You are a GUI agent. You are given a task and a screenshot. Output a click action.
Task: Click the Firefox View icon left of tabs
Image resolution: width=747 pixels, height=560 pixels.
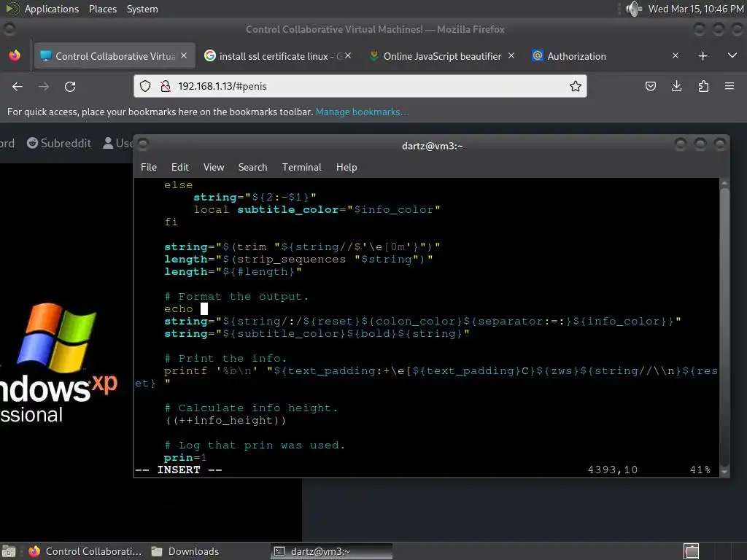15,55
